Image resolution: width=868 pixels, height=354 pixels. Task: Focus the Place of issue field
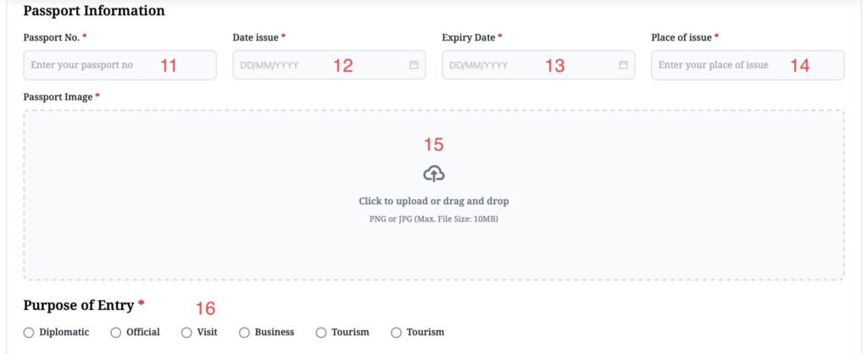pos(748,65)
